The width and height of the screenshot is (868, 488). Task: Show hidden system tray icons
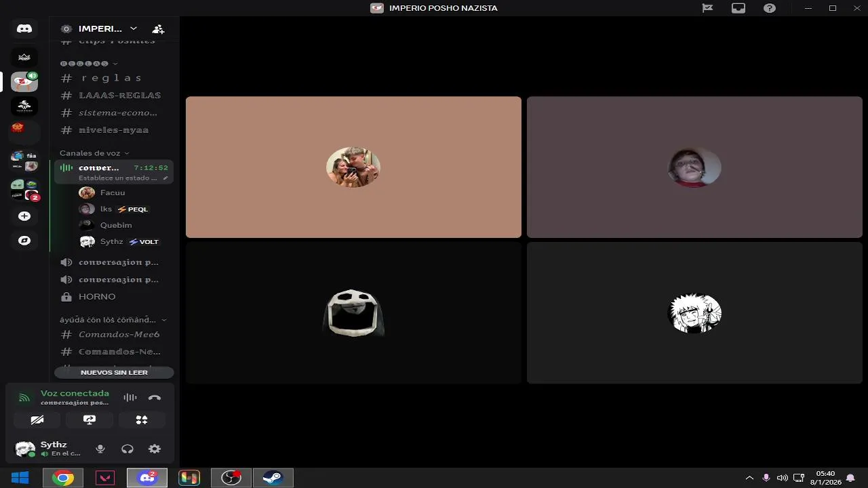point(749,478)
